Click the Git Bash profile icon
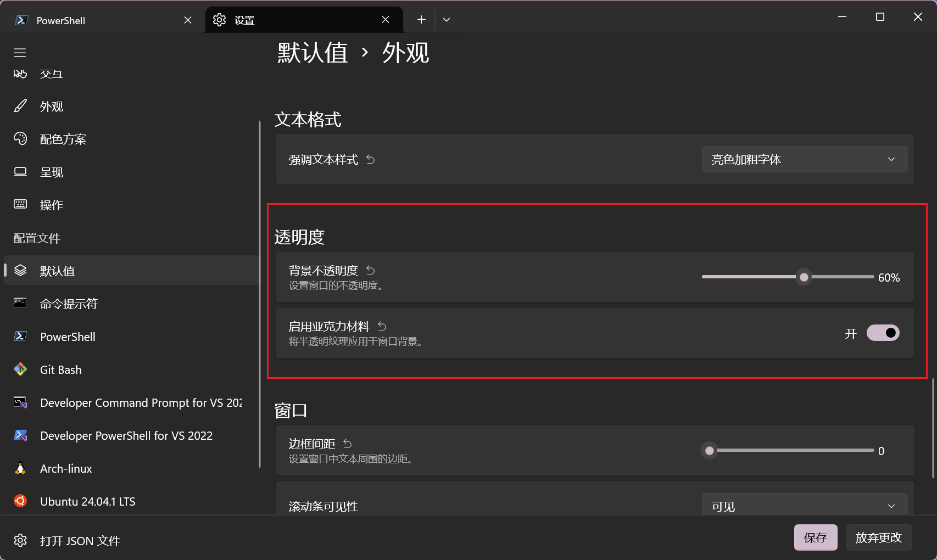Viewport: 937px width, 560px height. pos(20,369)
